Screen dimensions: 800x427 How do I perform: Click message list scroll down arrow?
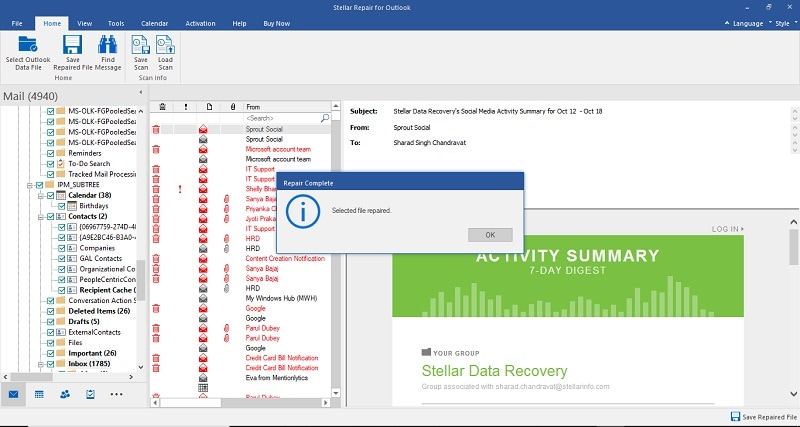(x=336, y=393)
